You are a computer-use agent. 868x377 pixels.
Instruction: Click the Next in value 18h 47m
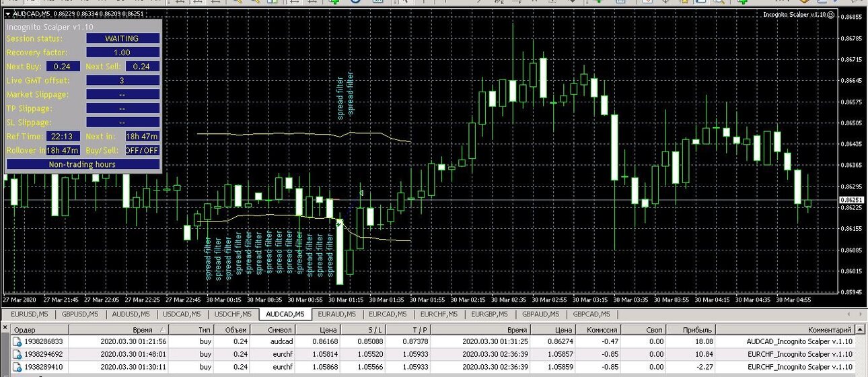pos(142,137)
